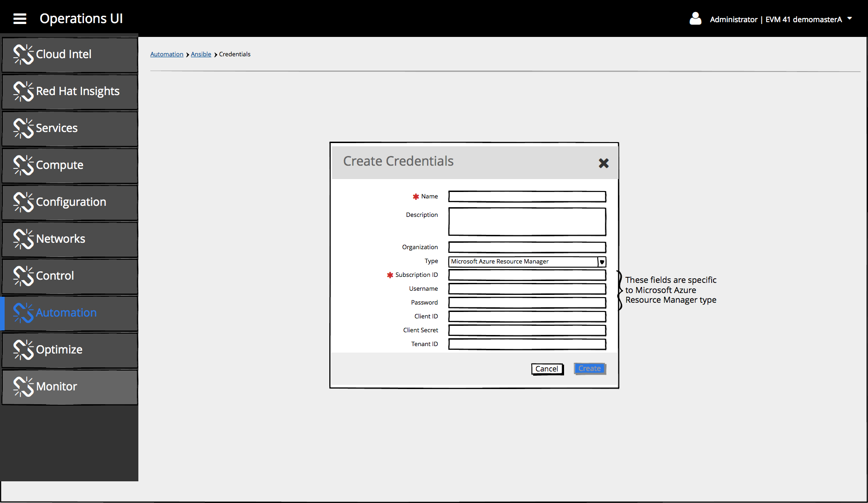The height and width of the screenshot is (503, 868).
Task: Click the Tenant ID label
Action: tap(425, 344)
